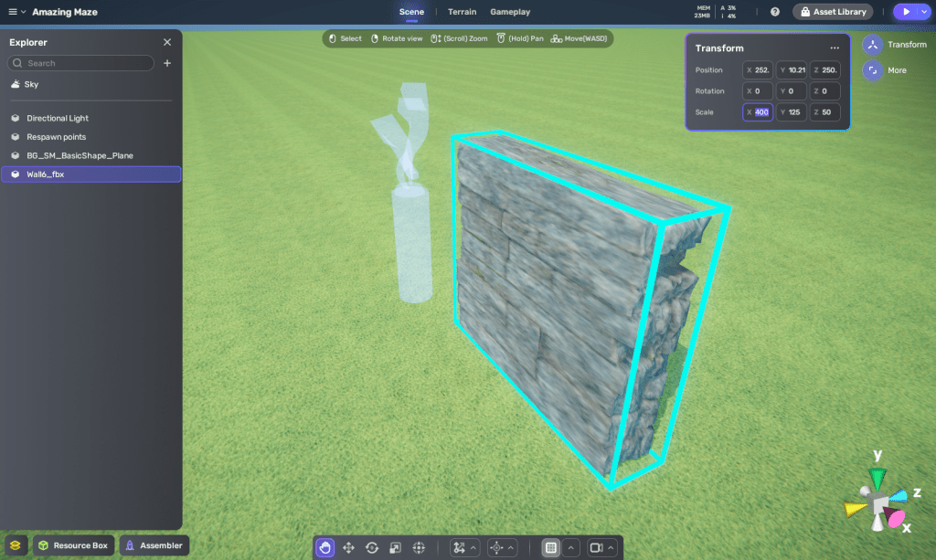This screenshot has width=936, height=560.
Task: Expand the grid settings chevron
Action: click(571, 547)
